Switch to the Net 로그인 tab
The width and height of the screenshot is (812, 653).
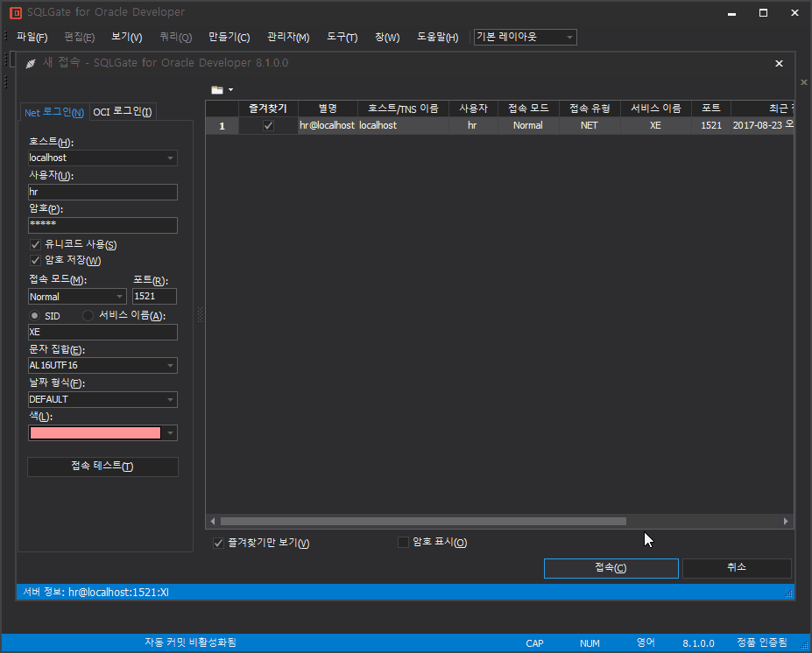pyautogui.click(x=53, y=112)
